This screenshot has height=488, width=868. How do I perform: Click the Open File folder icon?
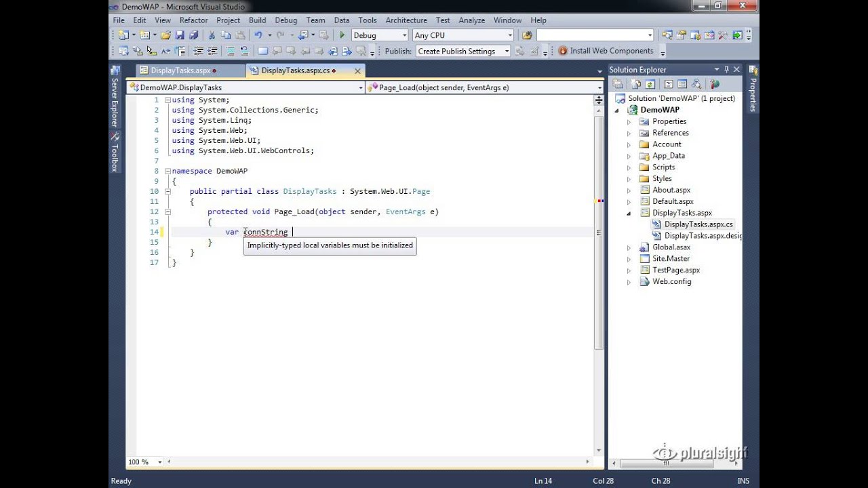165,35
